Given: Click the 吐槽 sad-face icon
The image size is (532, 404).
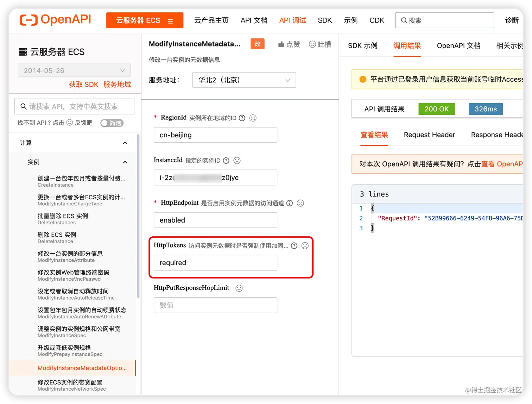Looking at the screenshot, I should click(x=312, y=44).
